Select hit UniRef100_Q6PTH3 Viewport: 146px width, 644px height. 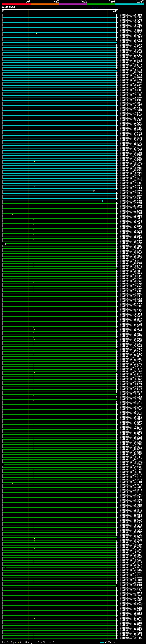coord(131,246)
